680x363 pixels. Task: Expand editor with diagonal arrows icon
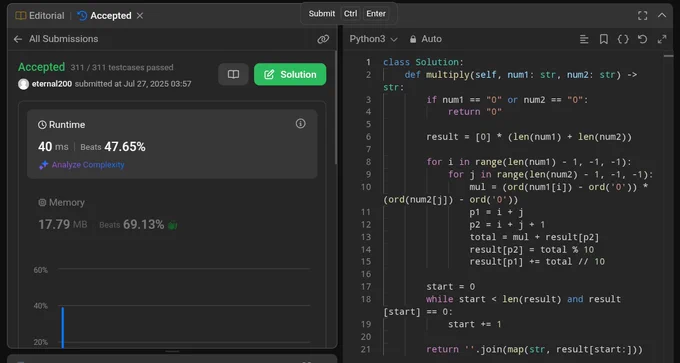(662, 39)
